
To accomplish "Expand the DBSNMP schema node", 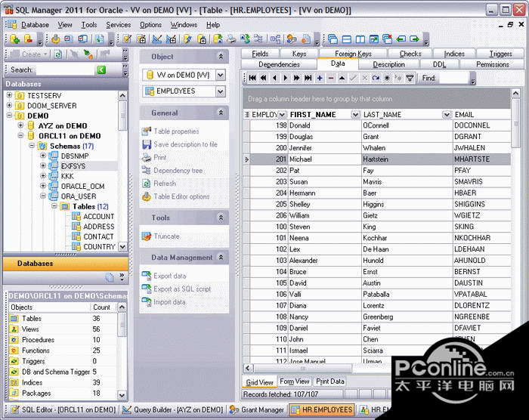I will [43, 156].
